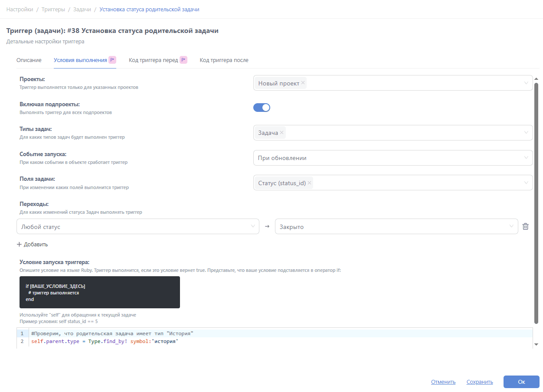Remove the 'Задача' tag from task types
543x392 pixels.
pyautogui.click(x=282, y=133)
